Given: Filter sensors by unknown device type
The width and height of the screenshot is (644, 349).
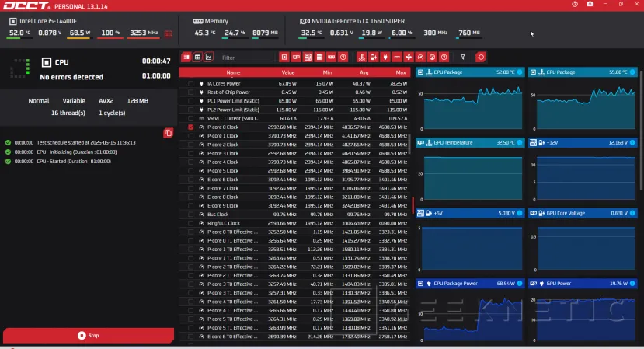Looking at the screenshot, I should click(343, 58).
